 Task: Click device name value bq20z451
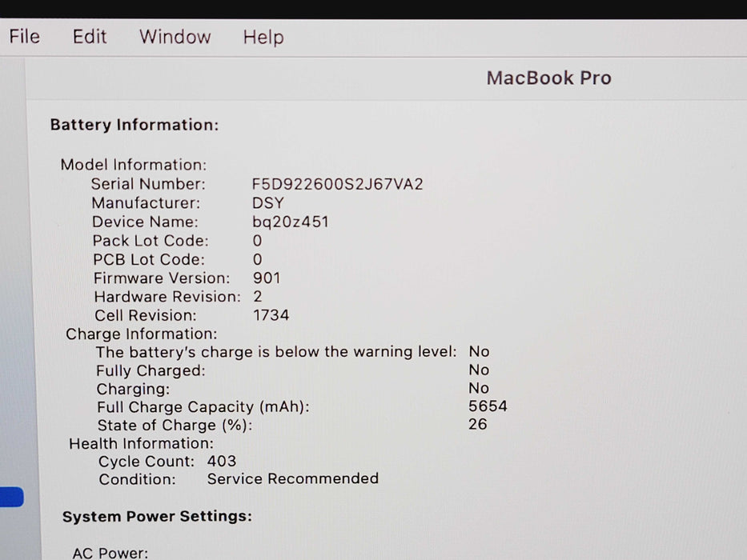tap(290, 222)
